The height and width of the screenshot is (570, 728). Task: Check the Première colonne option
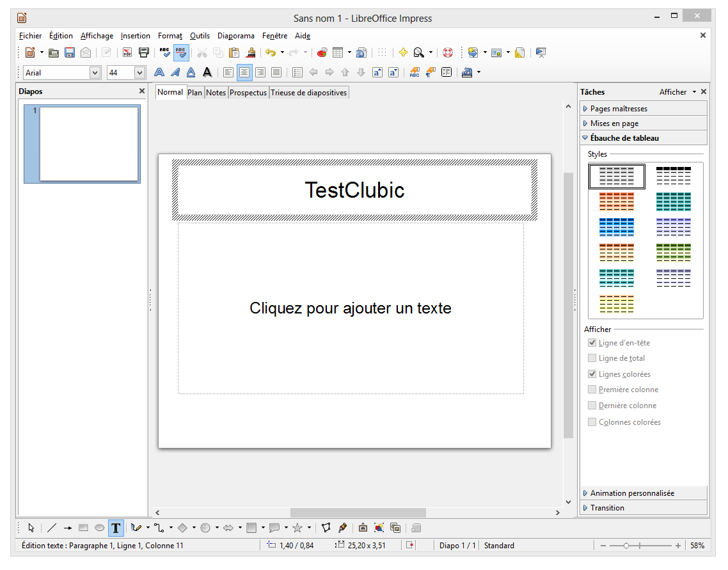592,389
